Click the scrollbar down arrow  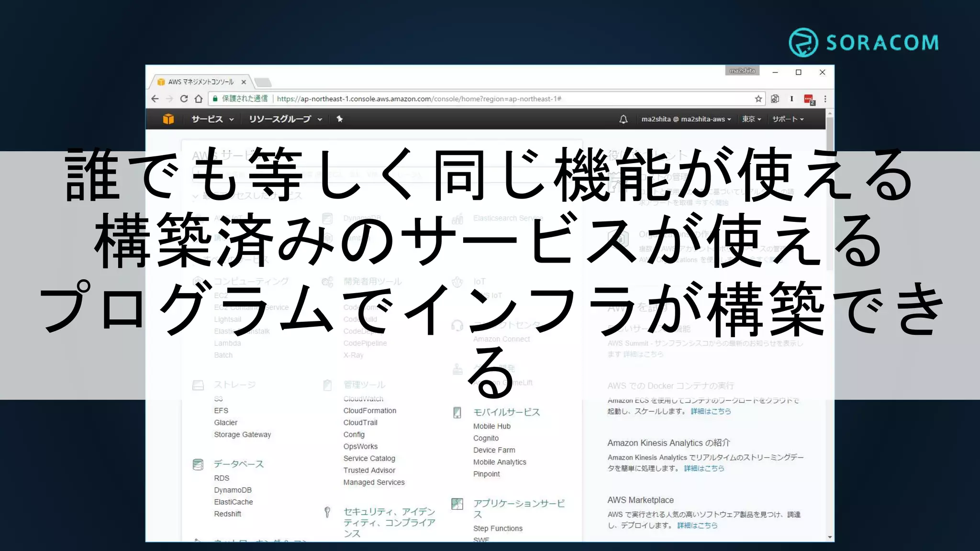(x=830, y=538)
